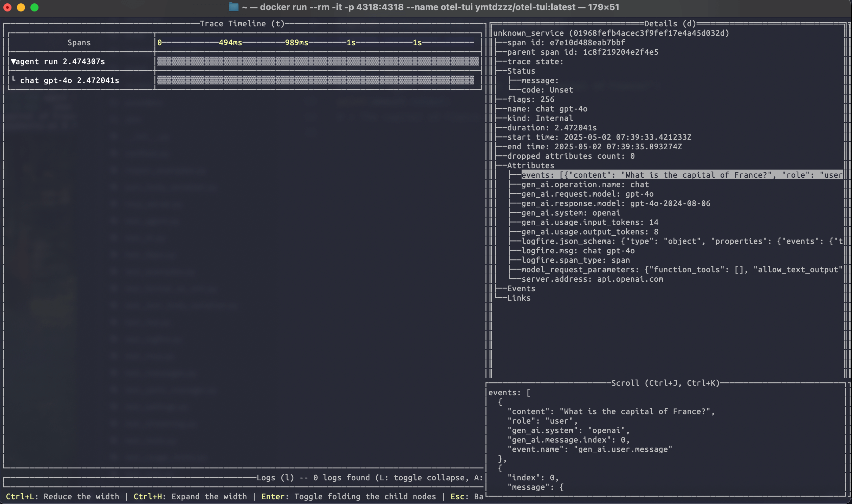The image size is (852, 504).
Task: Click the chat gpt-4o duration bar
Action: pyautogui.click(x=316, y=80)
